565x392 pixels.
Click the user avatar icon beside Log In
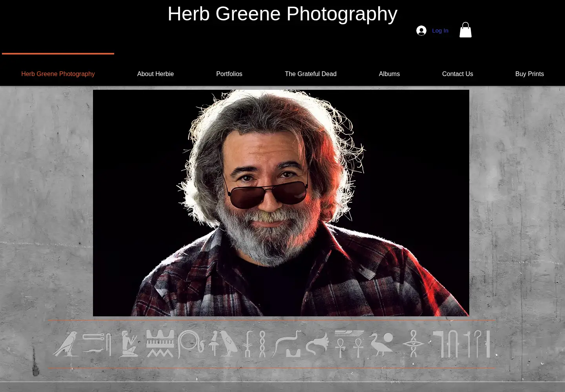point(421,31)
